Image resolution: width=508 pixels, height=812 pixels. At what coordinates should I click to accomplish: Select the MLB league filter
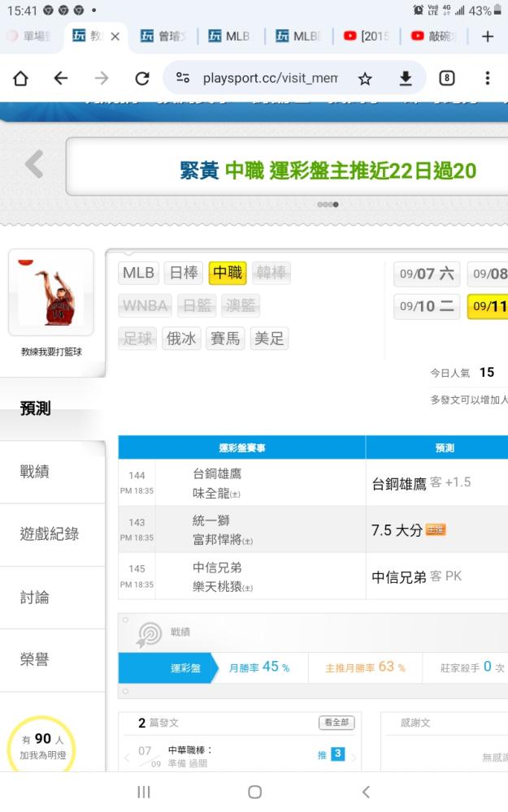[x=138, y=272]
